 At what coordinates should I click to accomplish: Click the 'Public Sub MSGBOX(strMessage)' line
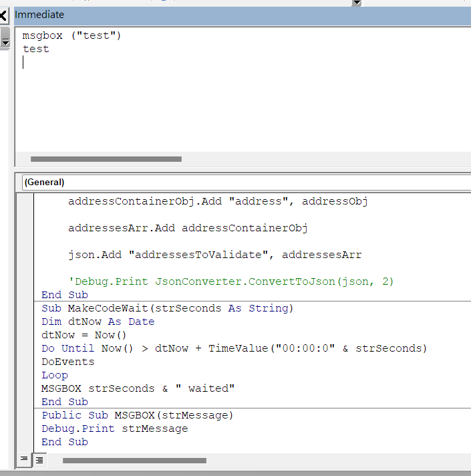click(x=138, y=415)
